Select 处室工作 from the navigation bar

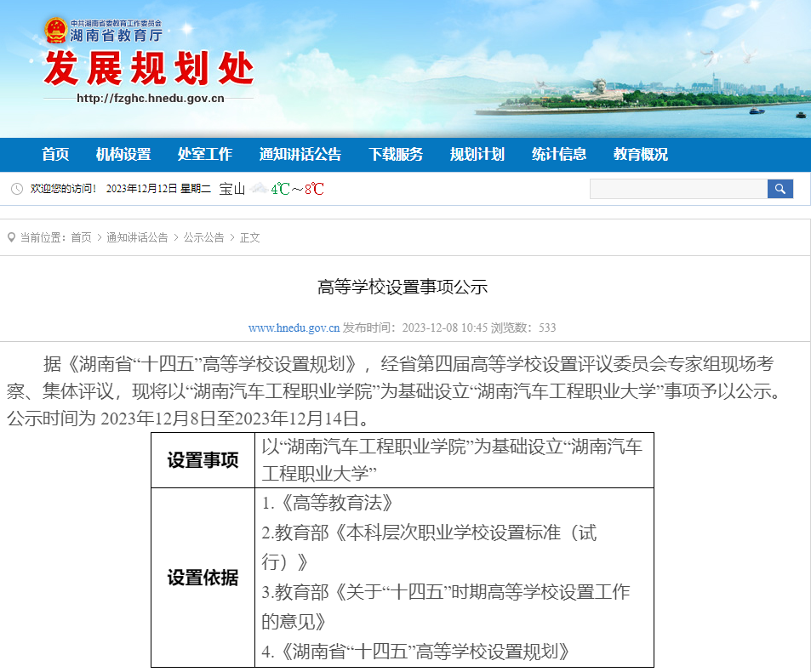(205, 154)
